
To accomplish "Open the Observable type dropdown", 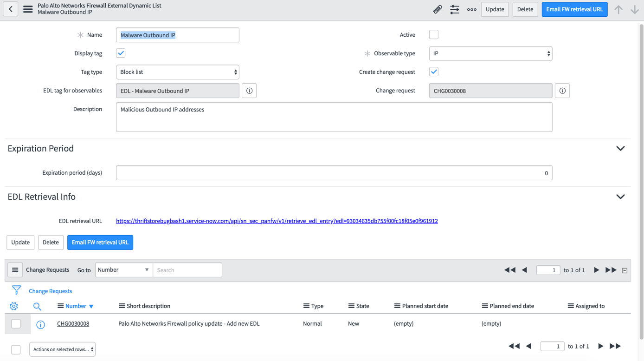I will coord(490,53).
